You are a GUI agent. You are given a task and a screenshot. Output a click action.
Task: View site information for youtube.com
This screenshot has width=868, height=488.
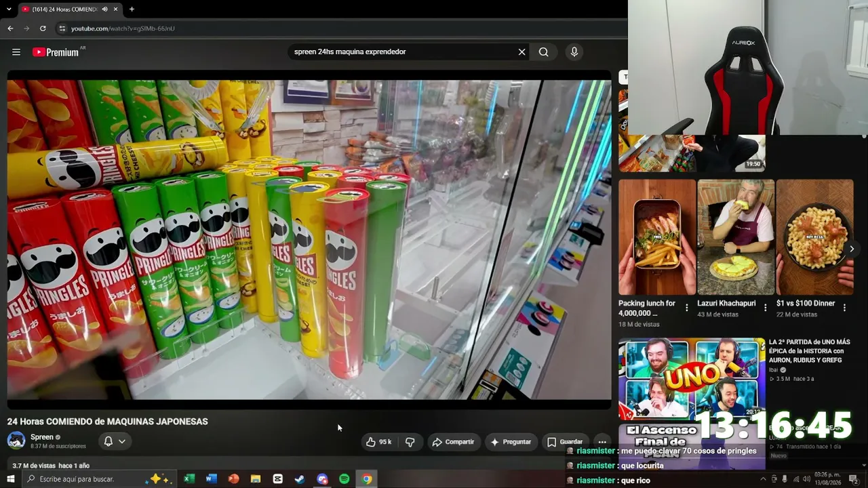coord(62,28)
